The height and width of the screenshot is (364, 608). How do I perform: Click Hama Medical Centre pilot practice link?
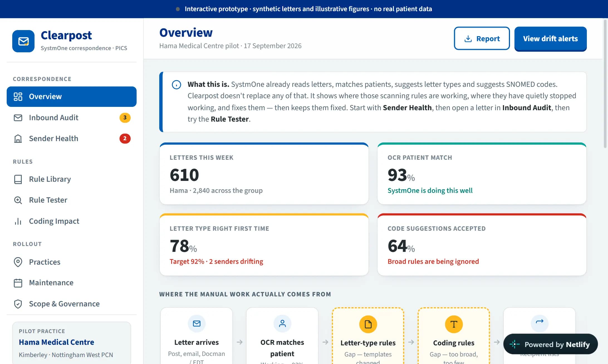click(x=57, y=342)
